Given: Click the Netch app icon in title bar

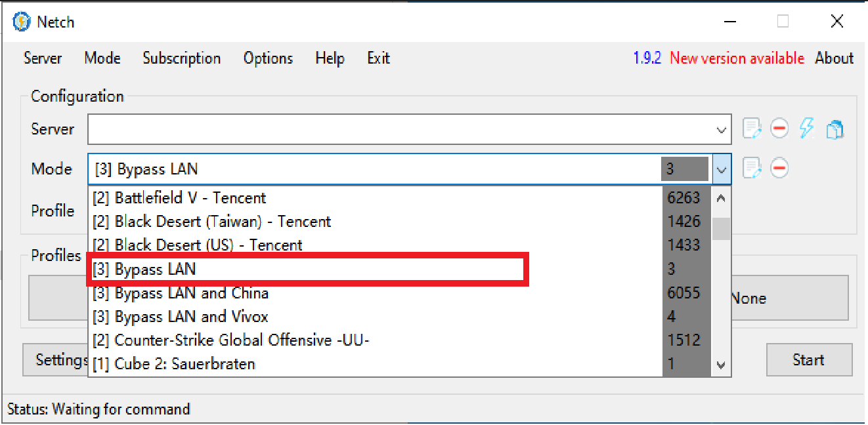Looking at the screenshot, I should (22, 22).
